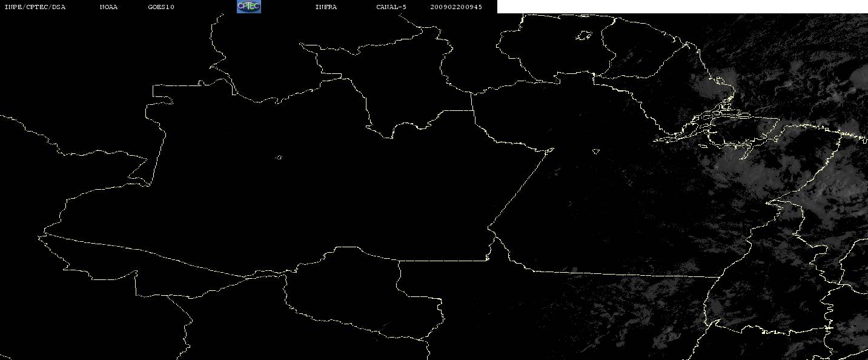Click the tiny outlined marker in the central-west map
Viewport: 868px width, 360px height.
[279, 158]
